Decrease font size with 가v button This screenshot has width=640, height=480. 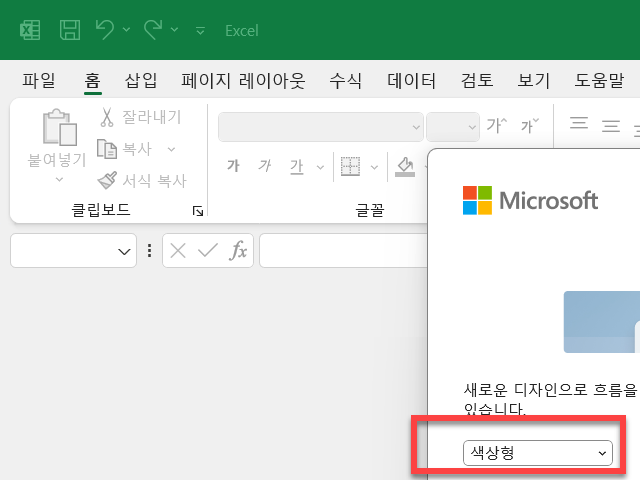pos(530,125)
